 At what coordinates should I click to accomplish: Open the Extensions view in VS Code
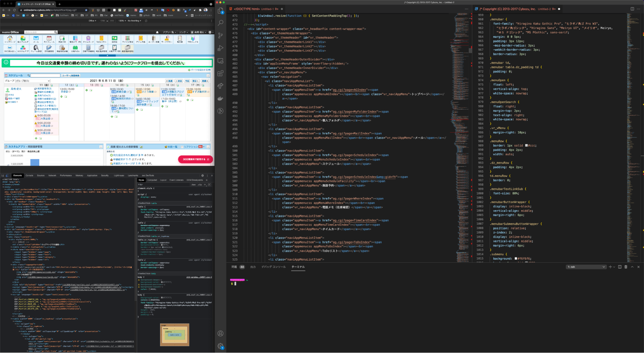(221, 73)
